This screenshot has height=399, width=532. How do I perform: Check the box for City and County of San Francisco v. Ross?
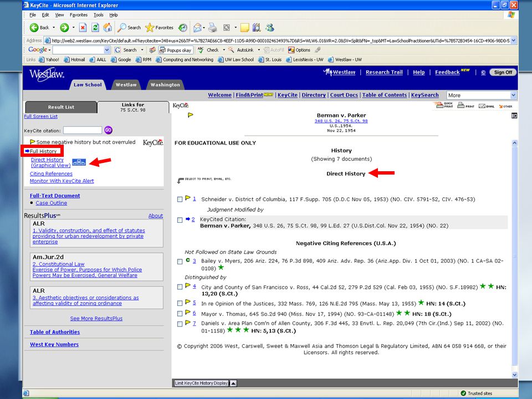(180, 287)
